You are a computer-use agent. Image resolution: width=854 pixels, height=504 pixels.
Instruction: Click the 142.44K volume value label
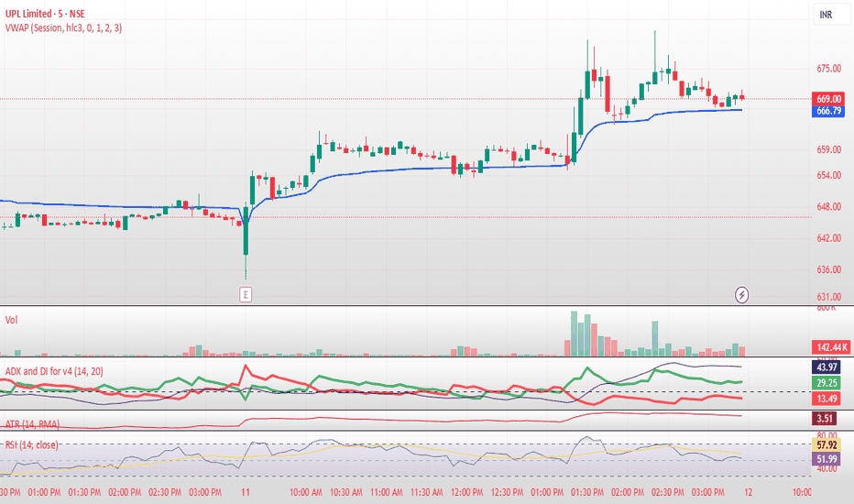(x=830, y=347)
